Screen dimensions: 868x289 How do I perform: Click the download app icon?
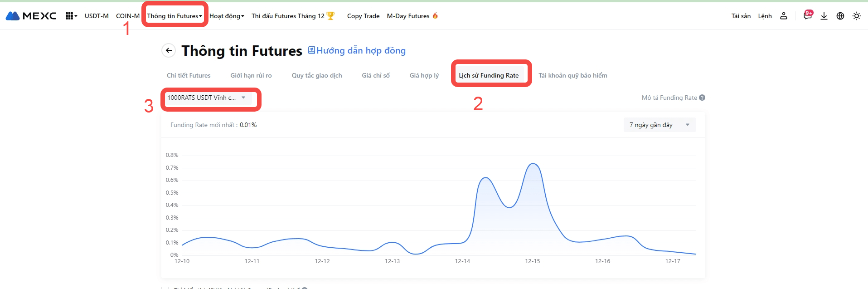click(824, 16)
